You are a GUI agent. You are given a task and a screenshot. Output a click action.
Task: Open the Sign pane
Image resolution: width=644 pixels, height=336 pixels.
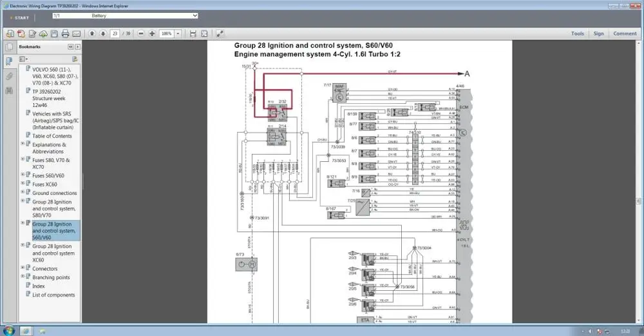pyautogui.click(x=598, y=34)
